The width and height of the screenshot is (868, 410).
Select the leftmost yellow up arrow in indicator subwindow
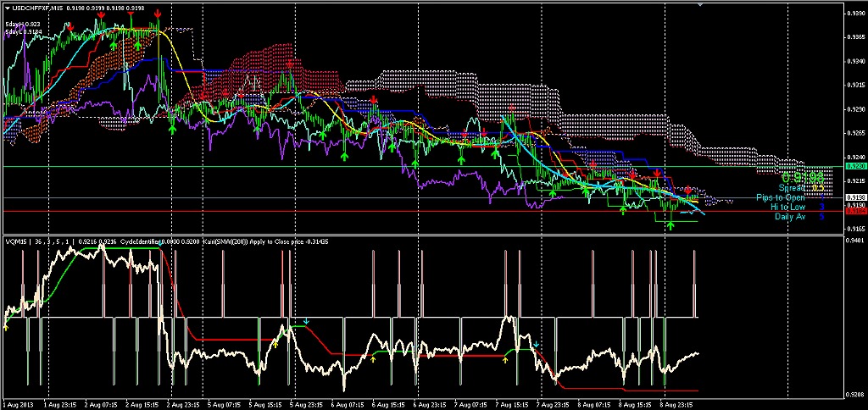(6, 326)
